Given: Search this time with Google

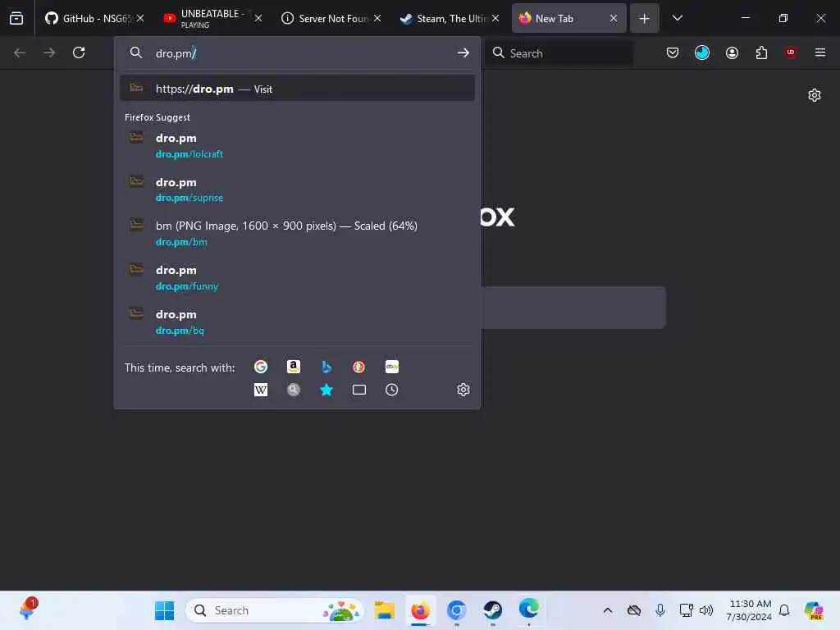Looking at the screenshot, I should point(260,367).
